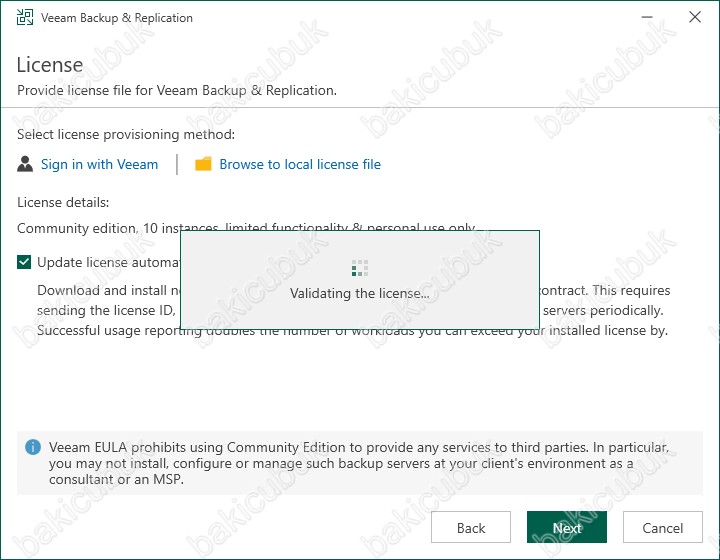Viewport: 720px width, 560px height.
Task: Open the Sign in with Veeam link
Action: [x=99, y=164]
